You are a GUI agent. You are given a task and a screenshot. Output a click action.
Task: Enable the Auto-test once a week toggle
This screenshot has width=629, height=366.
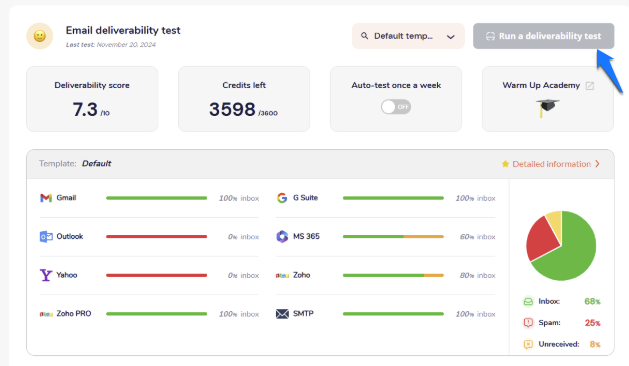(x=396, y=107)
